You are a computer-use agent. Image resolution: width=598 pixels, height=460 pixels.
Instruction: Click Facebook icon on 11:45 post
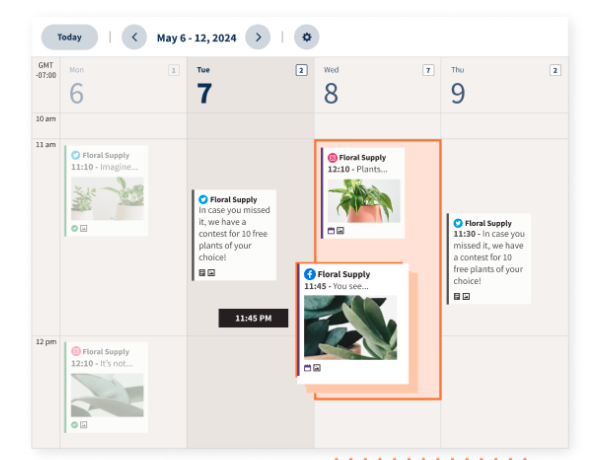click(310, 274)
